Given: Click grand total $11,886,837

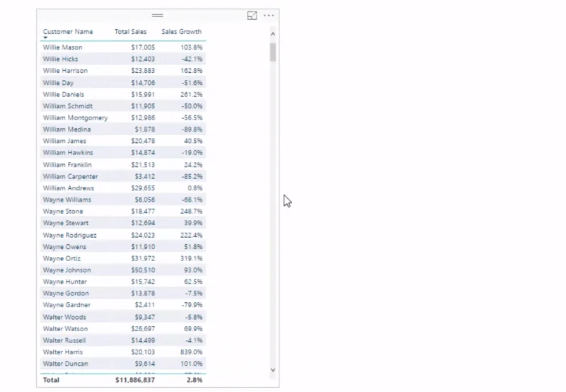Looking at the screenshot, I should coord(135,380).
